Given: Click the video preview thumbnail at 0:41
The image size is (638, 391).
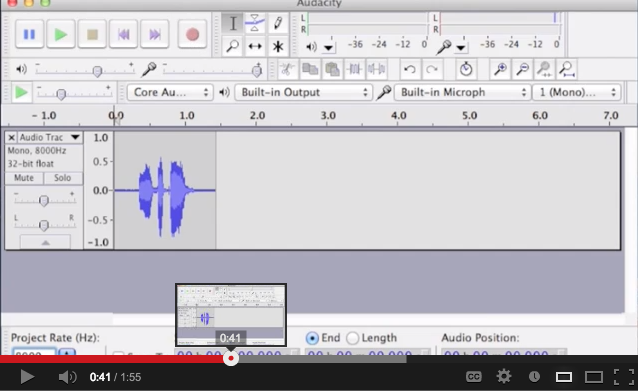Looking at the screenshot, I should pyautogui.click(x=231, y=315).
